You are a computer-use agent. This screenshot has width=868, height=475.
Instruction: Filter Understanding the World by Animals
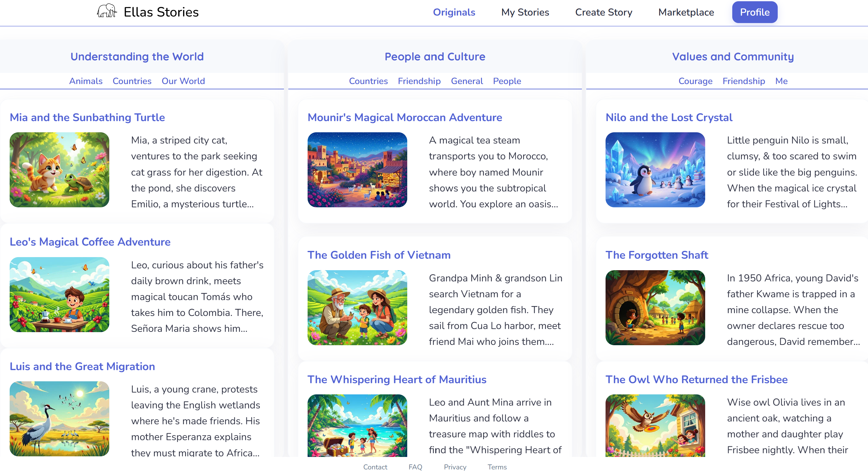pyautogui.click(x=86, y=81)
